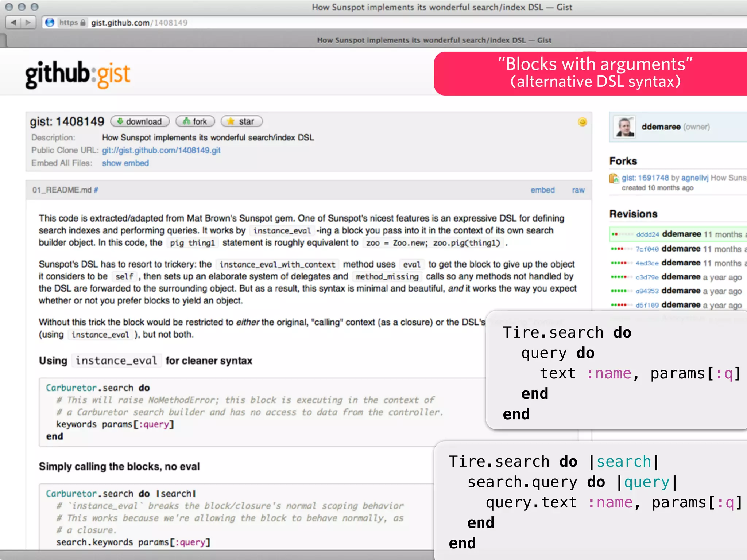Open ddemaree owner profile link
747x560 pixels.
661,127
